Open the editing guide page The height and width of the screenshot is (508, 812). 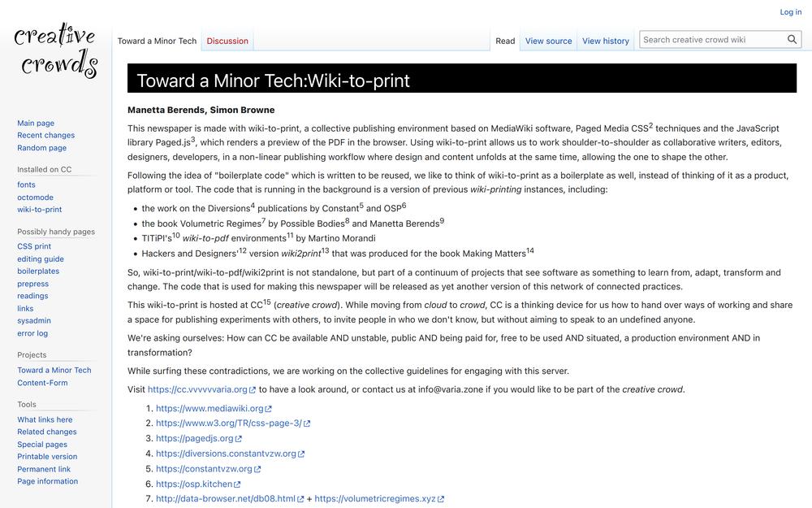41,258
